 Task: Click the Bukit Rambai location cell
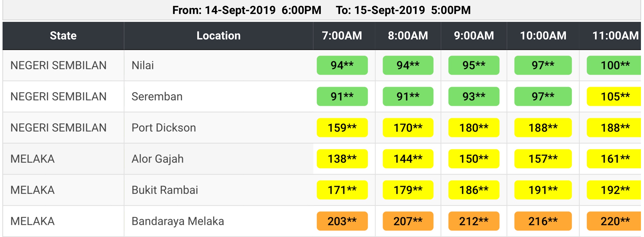tap(165, 190)
